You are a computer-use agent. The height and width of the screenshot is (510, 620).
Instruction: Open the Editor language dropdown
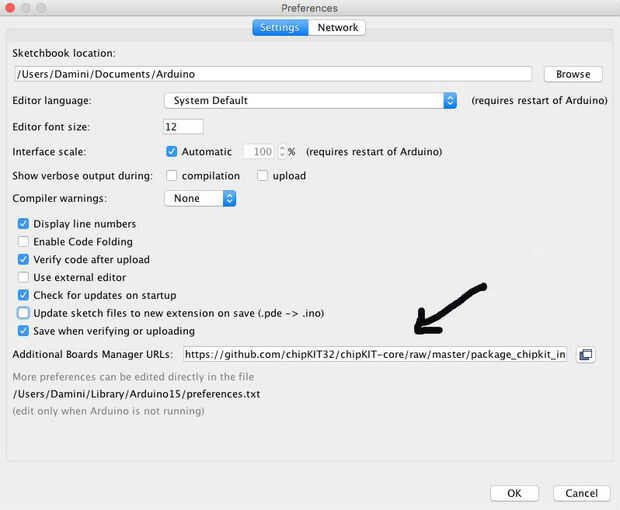pyautogui.click(x=310, y=100)
